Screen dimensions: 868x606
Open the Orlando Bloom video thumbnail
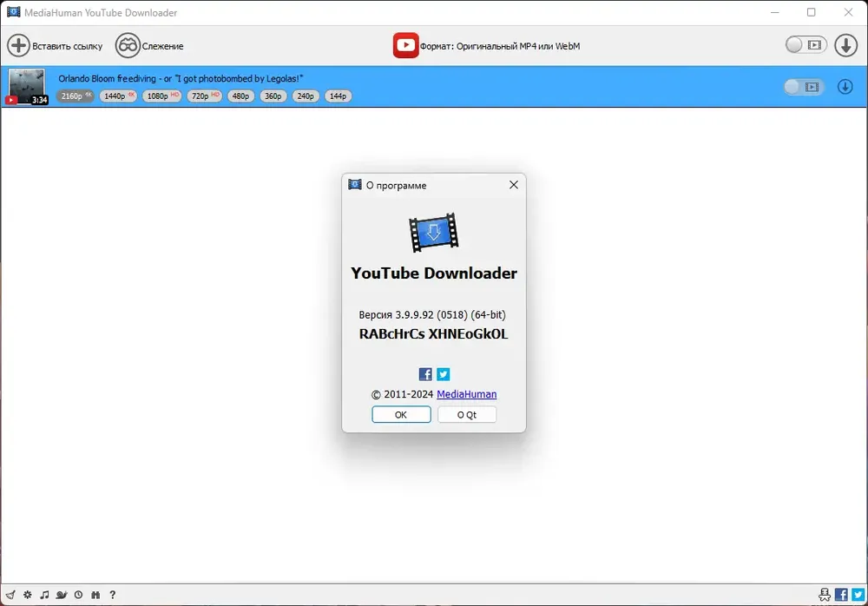point(27,87)
